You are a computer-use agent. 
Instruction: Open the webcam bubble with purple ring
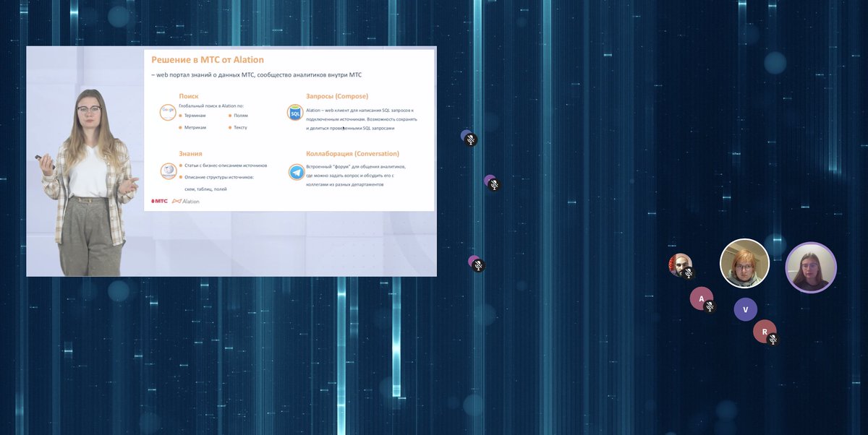[811, 267]
